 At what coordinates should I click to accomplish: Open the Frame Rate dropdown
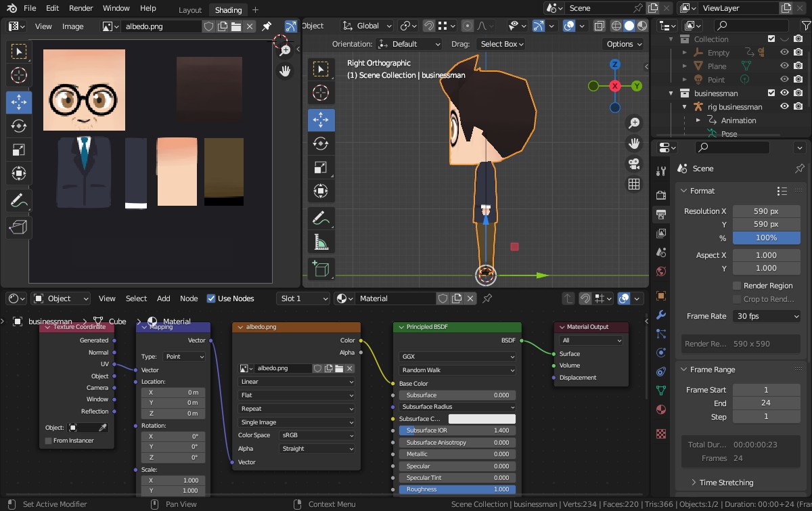(767, 316)
